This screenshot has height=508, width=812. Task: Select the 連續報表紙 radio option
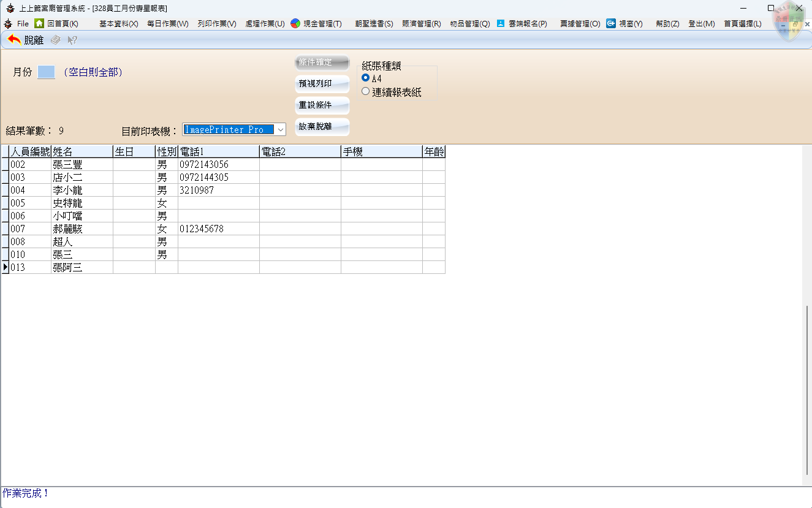pos(366,92)
